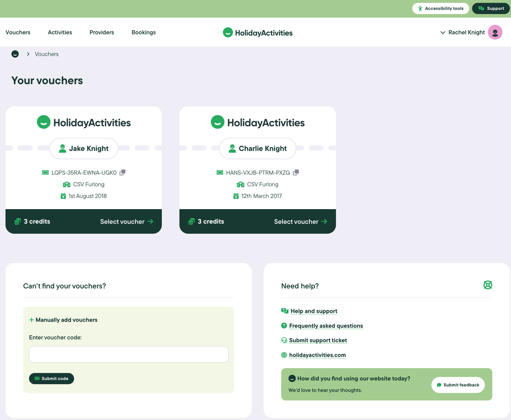Click the globe icon beside holidayactivities.com
Screen dimensions: 511x420
point(284,355)
